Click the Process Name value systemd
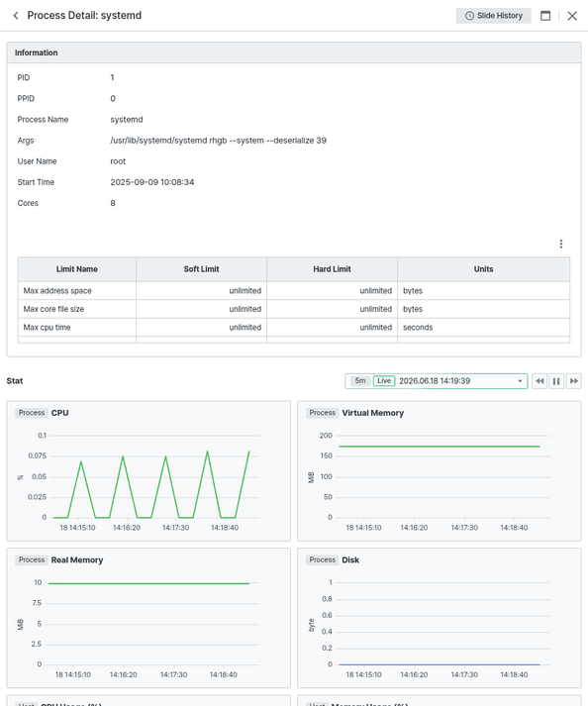Viewport: 588px width, 706px height. tap(127, 120)
